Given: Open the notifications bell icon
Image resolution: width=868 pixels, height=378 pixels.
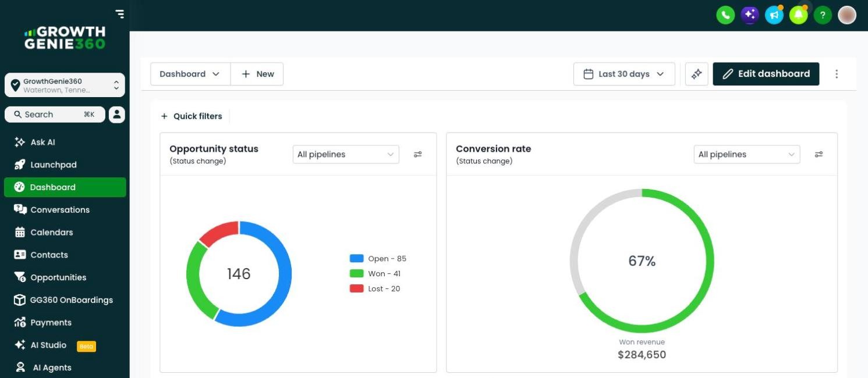Looking at the screenshot, I should click(798, 15).
